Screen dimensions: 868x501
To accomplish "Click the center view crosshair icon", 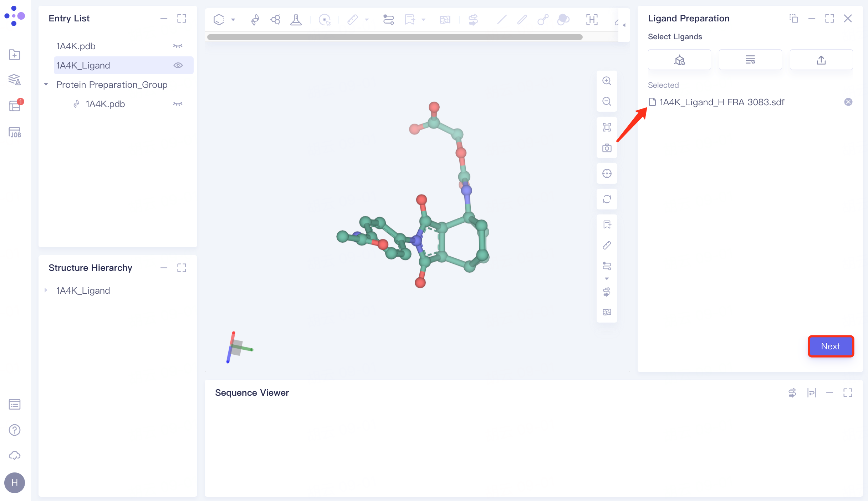I will 607,174.
